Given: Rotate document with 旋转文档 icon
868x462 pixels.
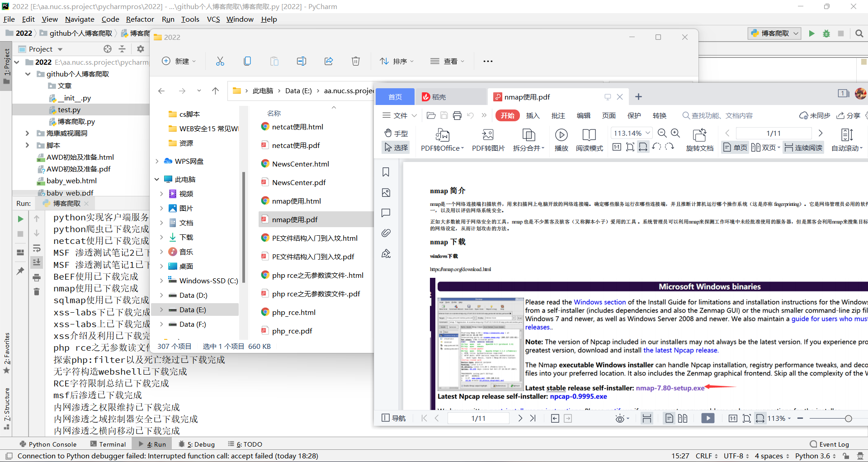Looking at the screenshot, I should click(x=699, y=140).
